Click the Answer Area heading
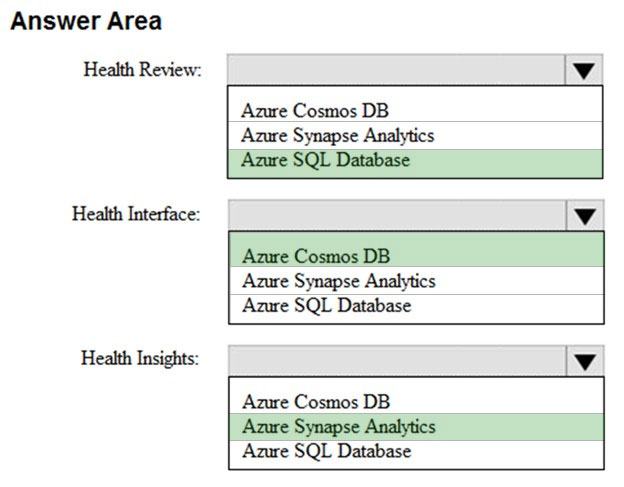 (86, 21)
